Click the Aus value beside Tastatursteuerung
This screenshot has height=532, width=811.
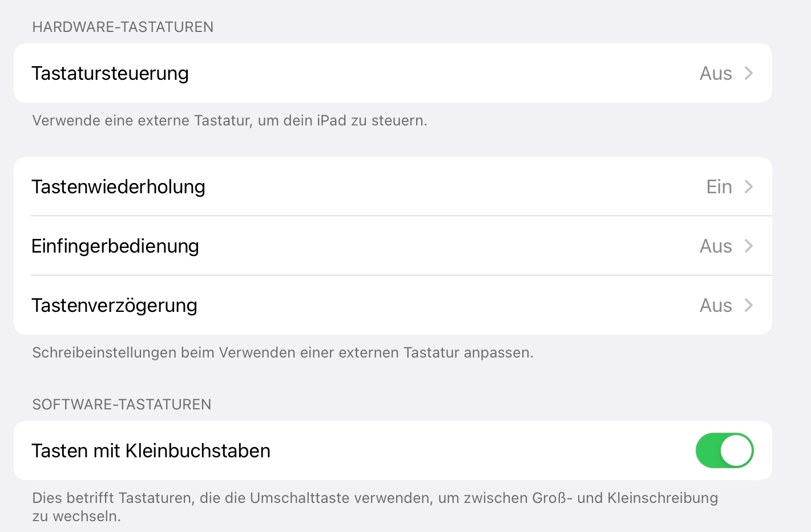pos(716,74)
